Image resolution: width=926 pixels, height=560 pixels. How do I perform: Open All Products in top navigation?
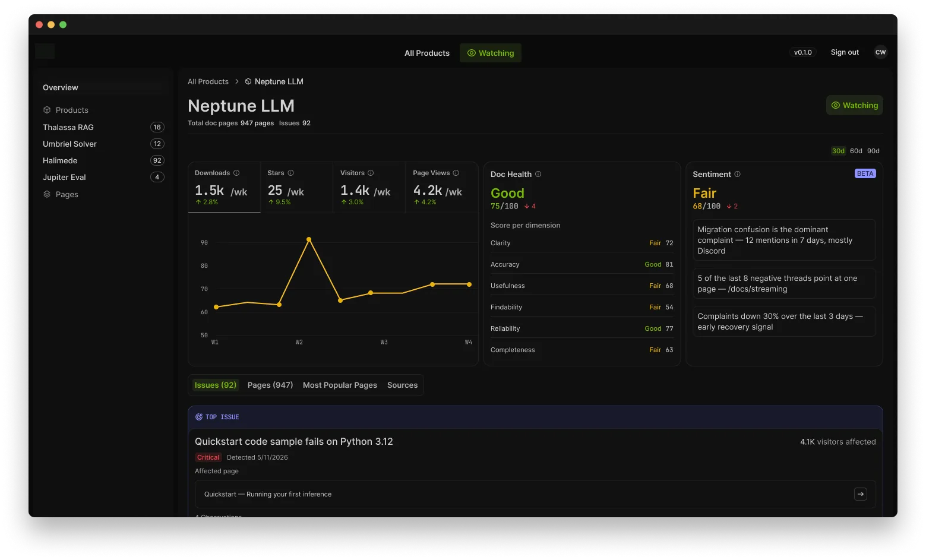tap(427, 53)
